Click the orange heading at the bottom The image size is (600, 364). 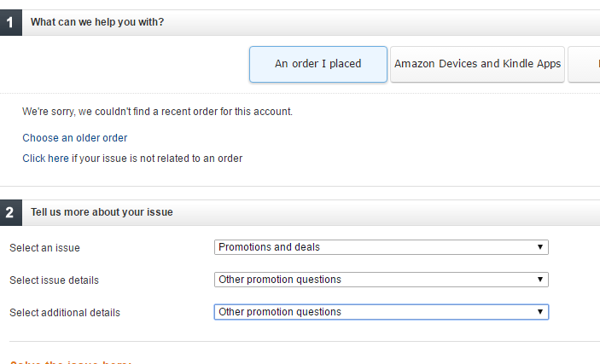[x=71, y=361]
